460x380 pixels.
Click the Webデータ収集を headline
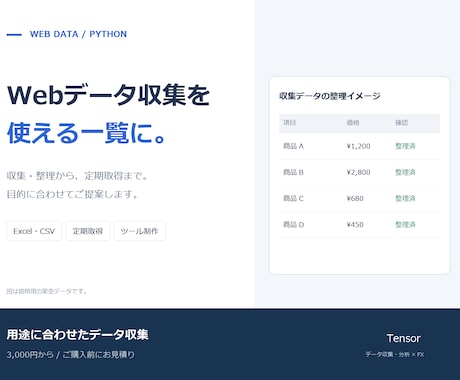(108, 95)
